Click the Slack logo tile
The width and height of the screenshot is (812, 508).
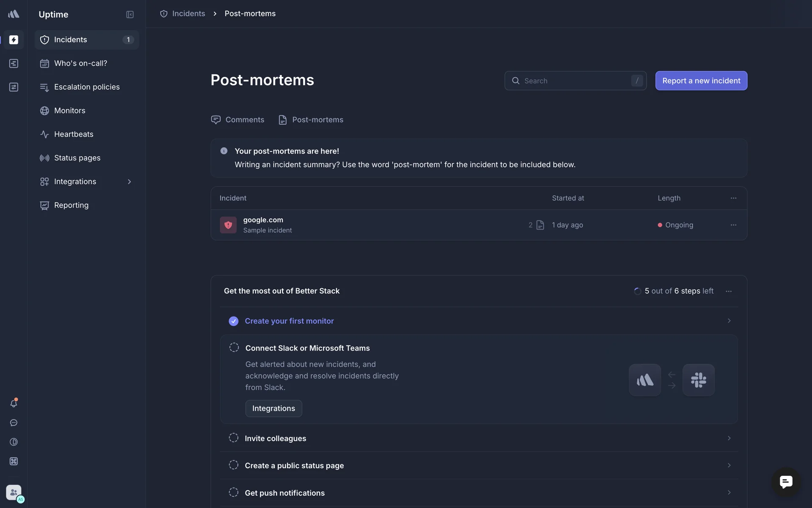pyautogui.click(x=698, y=380)
